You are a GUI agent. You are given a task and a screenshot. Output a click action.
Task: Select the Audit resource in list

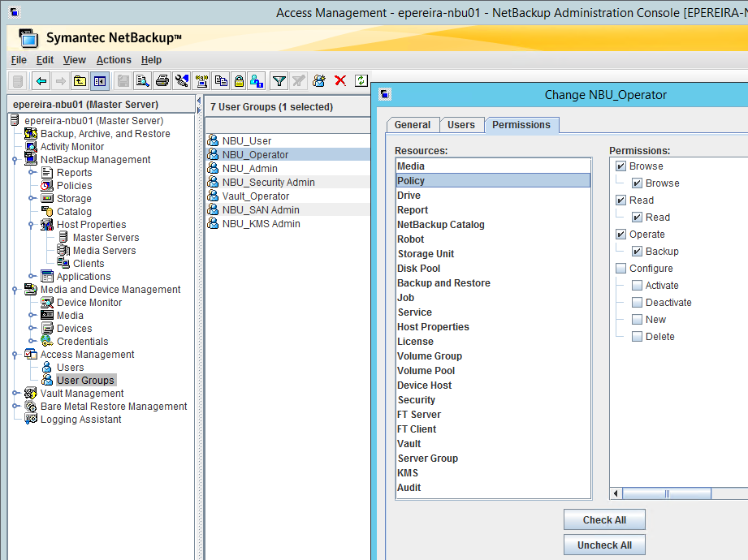[x=493, y=488]
